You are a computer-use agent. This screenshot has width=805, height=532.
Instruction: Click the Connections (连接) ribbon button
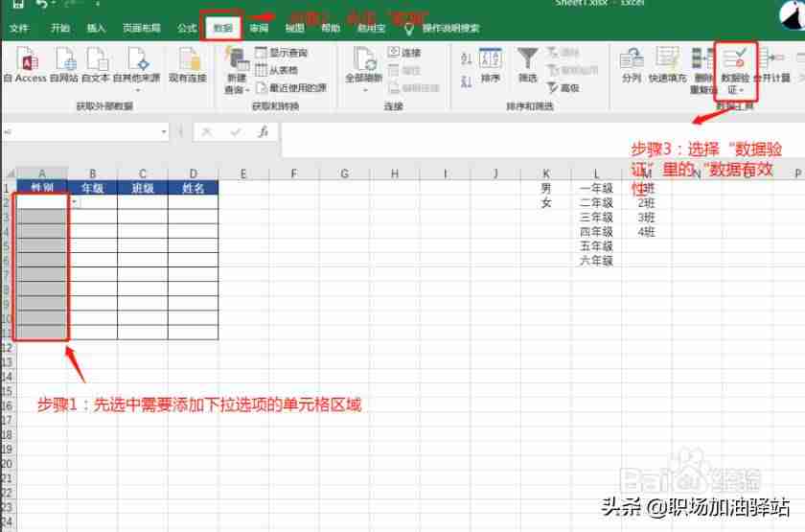click(404, 53)
